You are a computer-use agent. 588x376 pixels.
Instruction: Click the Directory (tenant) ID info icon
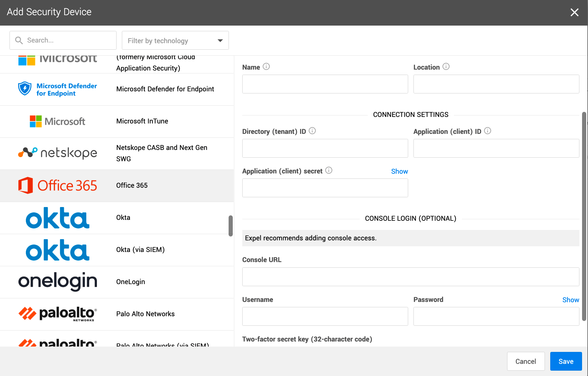click(312, 131)
